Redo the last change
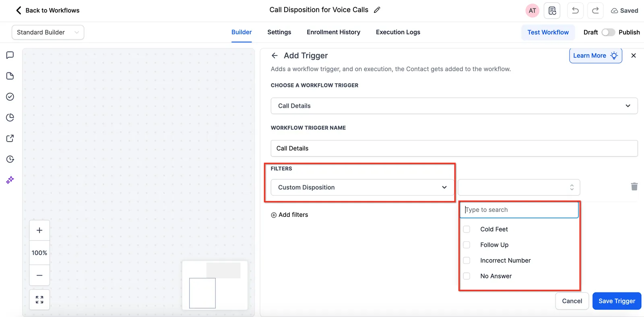Image resolution: width=644 pixels, height=317 pixels. tap(595, 10)
